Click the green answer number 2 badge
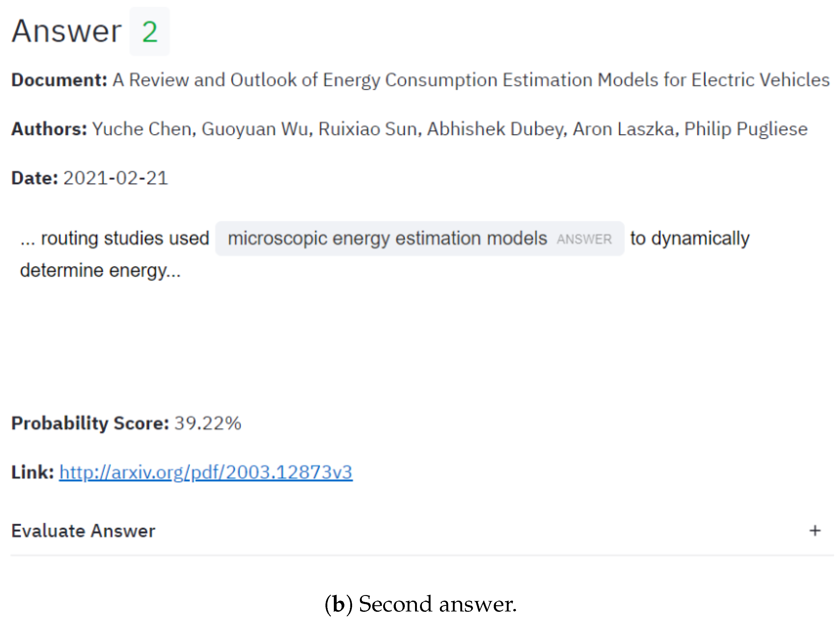840x622 pixels. point(149,32)
